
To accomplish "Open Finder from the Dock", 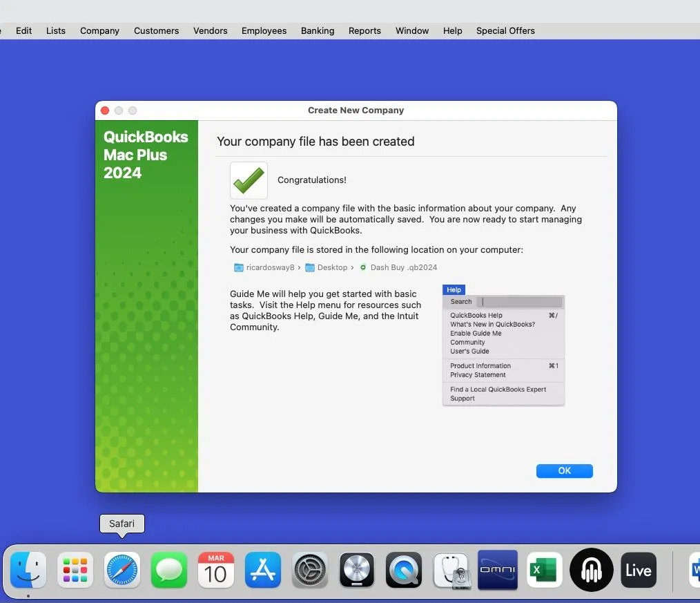I will (x=28, y=570).
